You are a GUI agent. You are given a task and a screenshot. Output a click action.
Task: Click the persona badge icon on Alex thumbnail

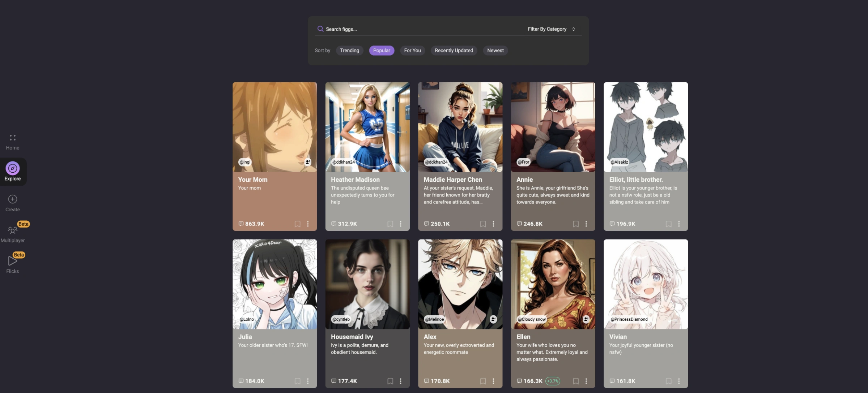(x=493, y=319)
